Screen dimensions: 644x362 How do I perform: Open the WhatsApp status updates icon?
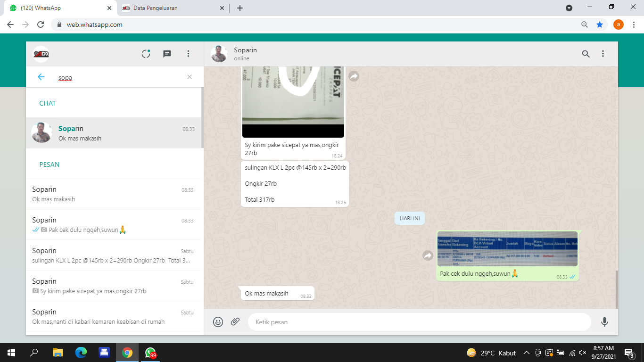click(x=146, y=54)
